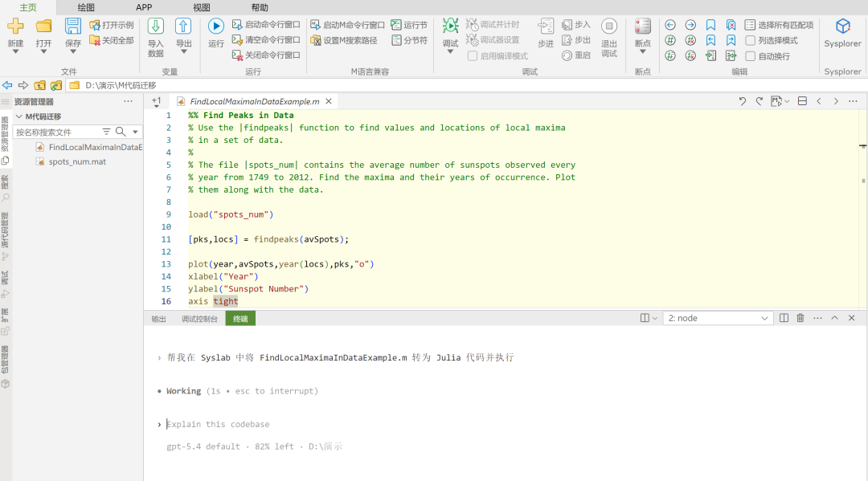Toggle the Auto Wrap (自动换行) checkbox
This screenshot has height=481, width=868.
click(751, 56)
